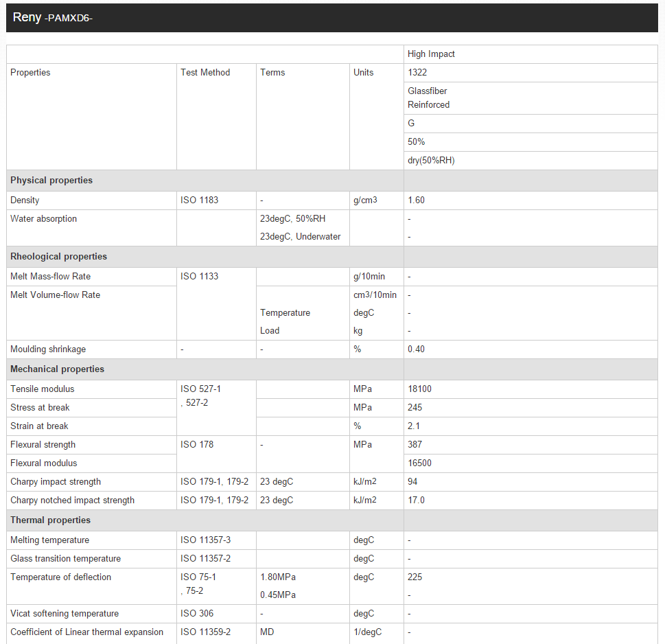Click the "Strain at break" label

39,426
